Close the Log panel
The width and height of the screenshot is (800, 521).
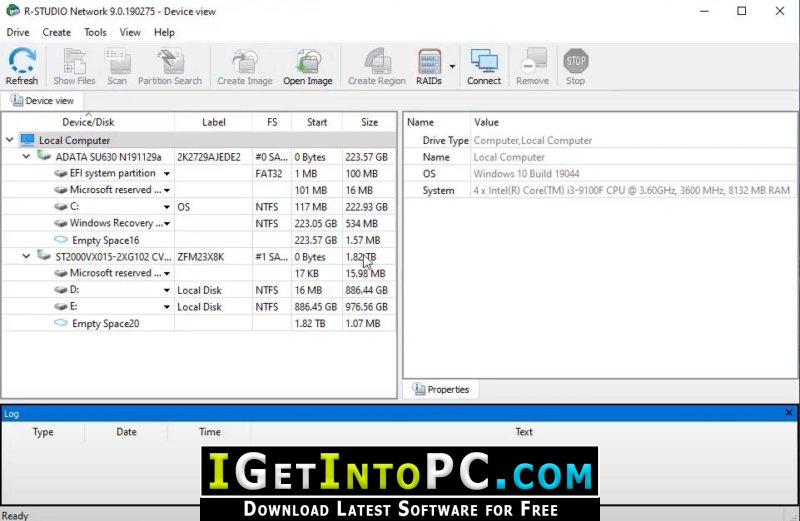pyautogui.click(x=789, y=412)
